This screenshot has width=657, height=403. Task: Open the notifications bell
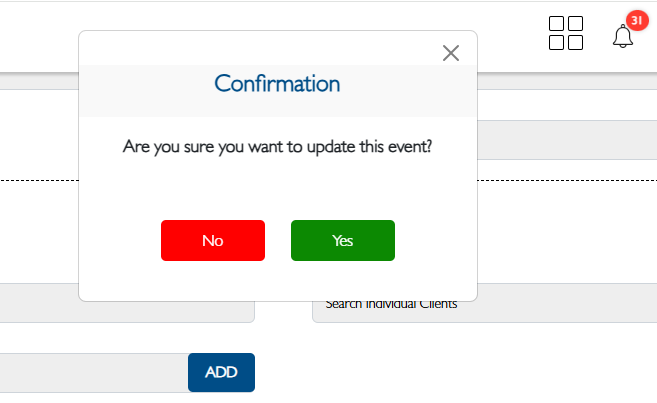[x=623, y=37]
